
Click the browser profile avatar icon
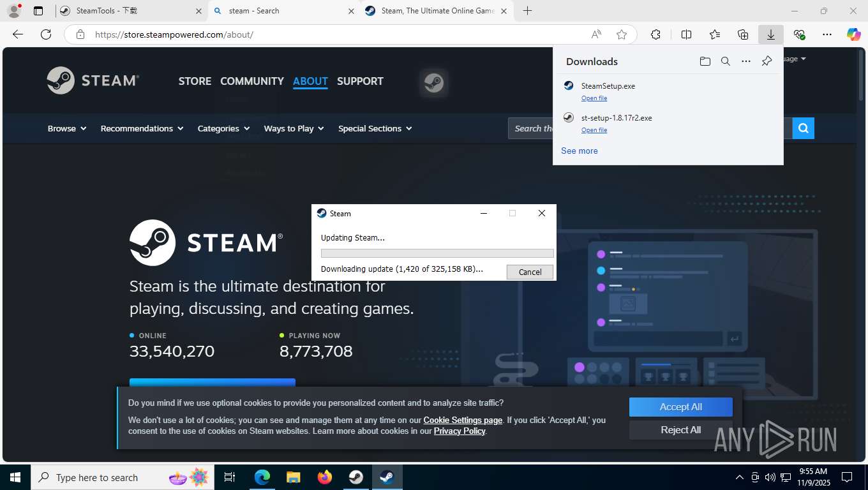point(14,11)
